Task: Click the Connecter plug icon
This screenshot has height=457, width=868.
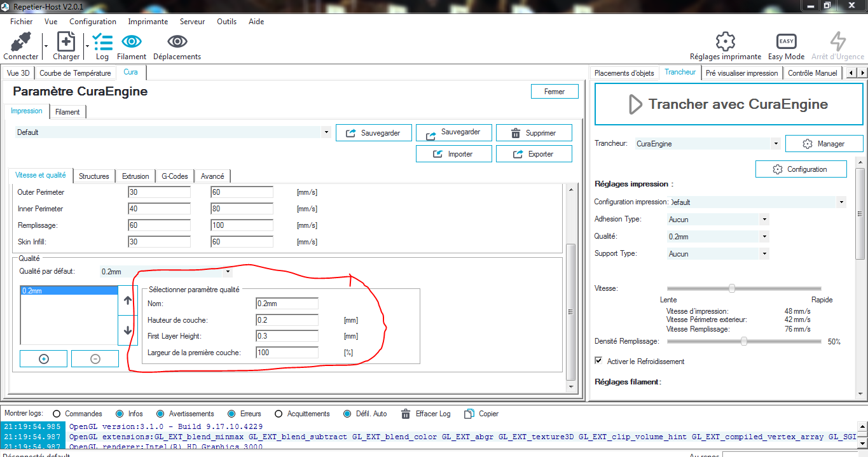Action: 21,42
